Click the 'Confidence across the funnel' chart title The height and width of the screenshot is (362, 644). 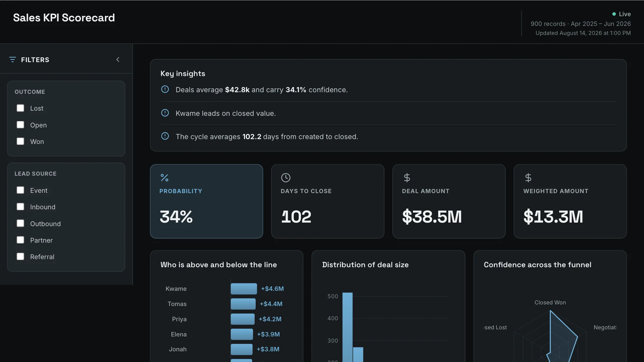point(538,265)
